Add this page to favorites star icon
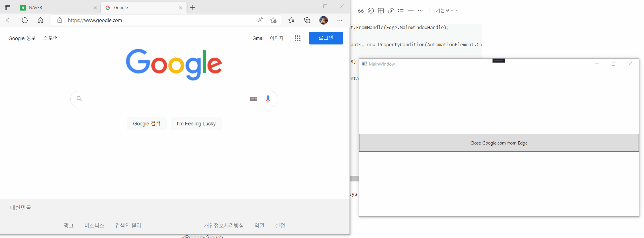644x238 pixels. pos(273,20)
